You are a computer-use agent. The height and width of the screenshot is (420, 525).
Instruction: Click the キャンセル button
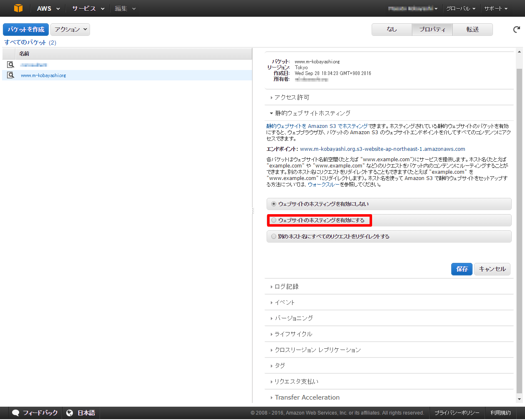pos(492,269)
